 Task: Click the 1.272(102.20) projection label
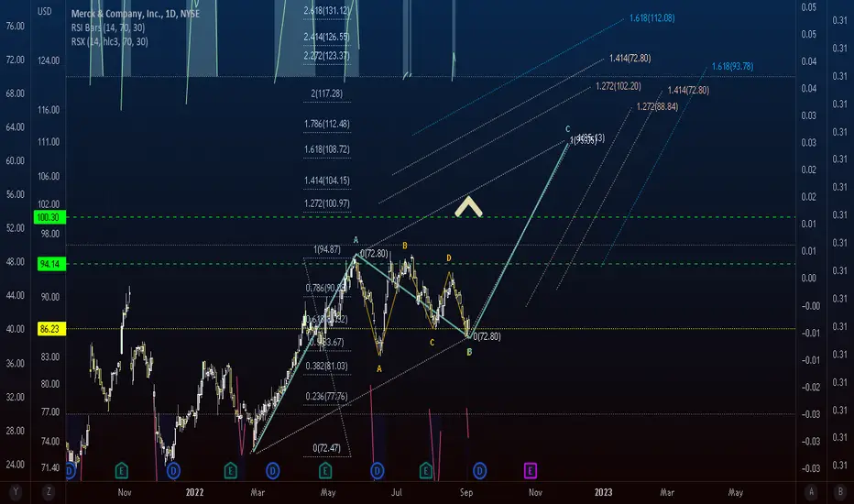point(619,86)
